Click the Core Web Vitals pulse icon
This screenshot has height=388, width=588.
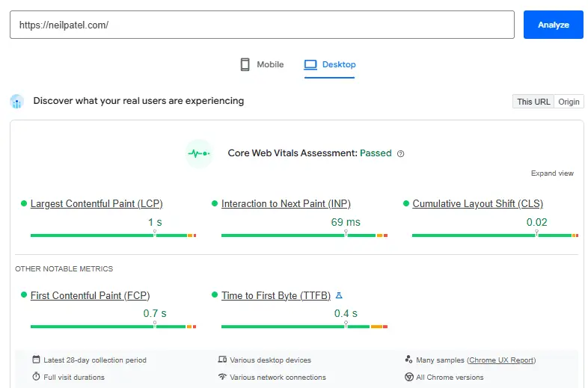pos(199,153)
